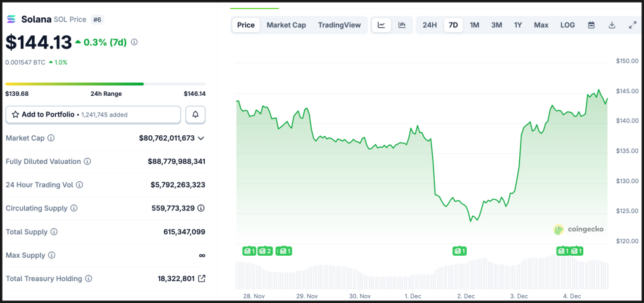Viewport: 644px width, 303px height.
Task: Click Circulating Supply info icon on right
Action: pos(201,208)
